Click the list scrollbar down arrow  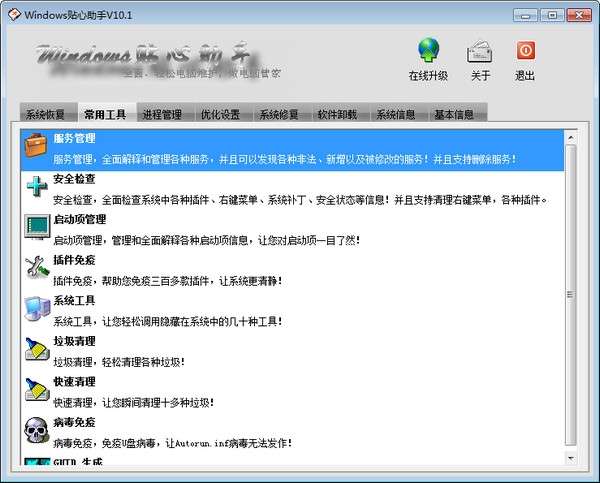[571, 458]
